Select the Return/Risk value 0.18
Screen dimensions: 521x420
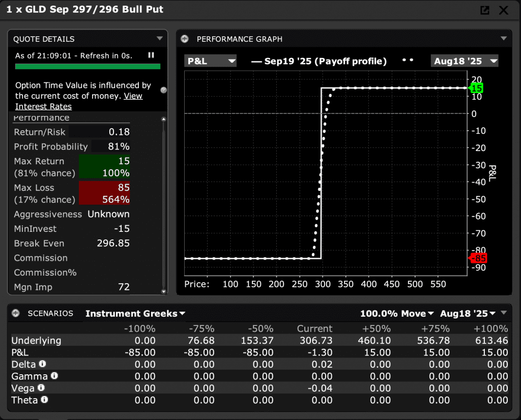pos(119,132)
